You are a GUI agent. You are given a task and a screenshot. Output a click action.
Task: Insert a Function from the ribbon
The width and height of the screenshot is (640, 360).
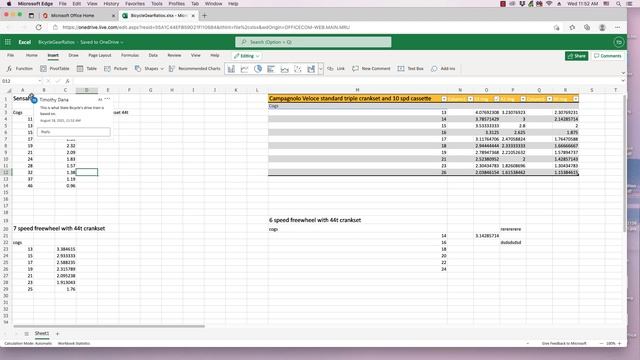tap(19, 69)
